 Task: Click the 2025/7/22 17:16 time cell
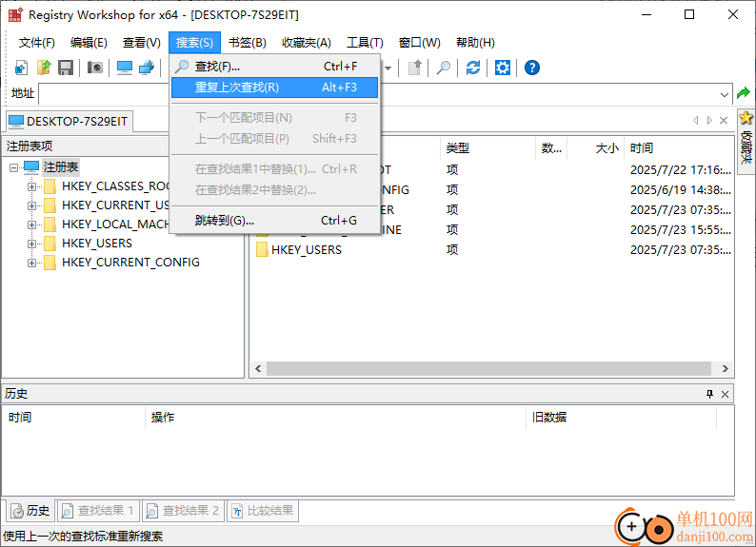[x=680, y=170]
